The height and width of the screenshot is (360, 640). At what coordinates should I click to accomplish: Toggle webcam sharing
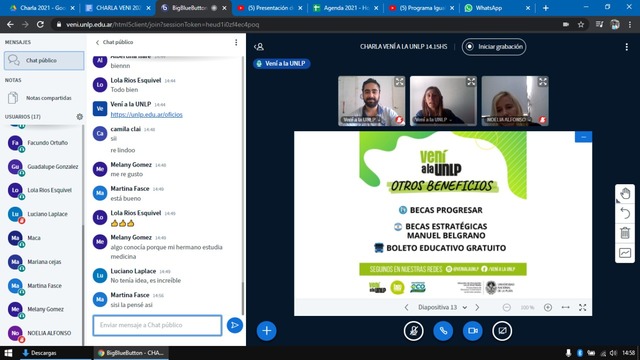[473, 331]
